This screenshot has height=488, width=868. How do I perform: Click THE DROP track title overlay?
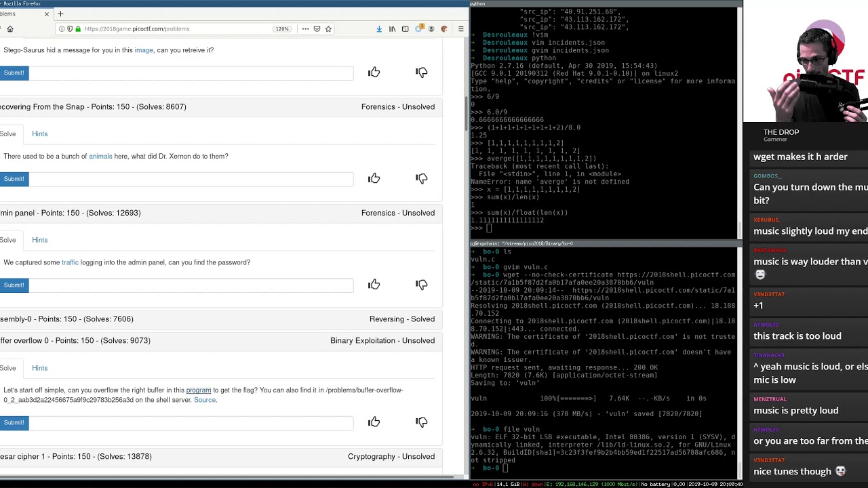781,132
